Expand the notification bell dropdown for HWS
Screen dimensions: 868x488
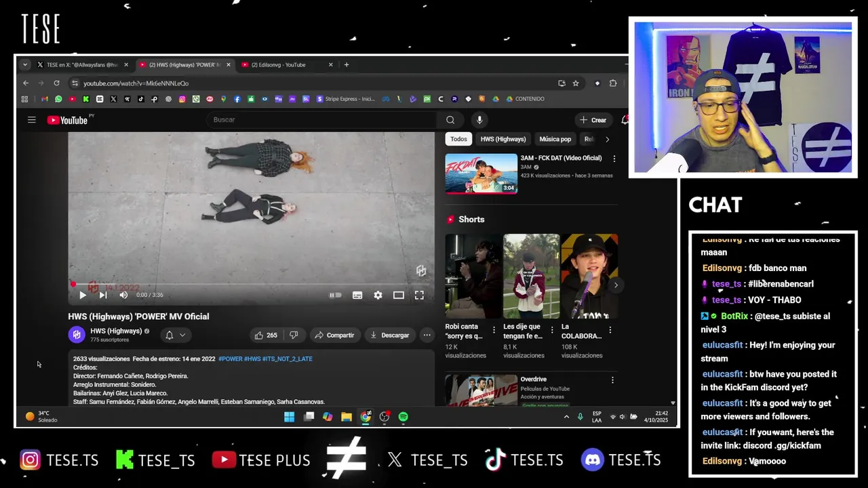click(176, 335)
